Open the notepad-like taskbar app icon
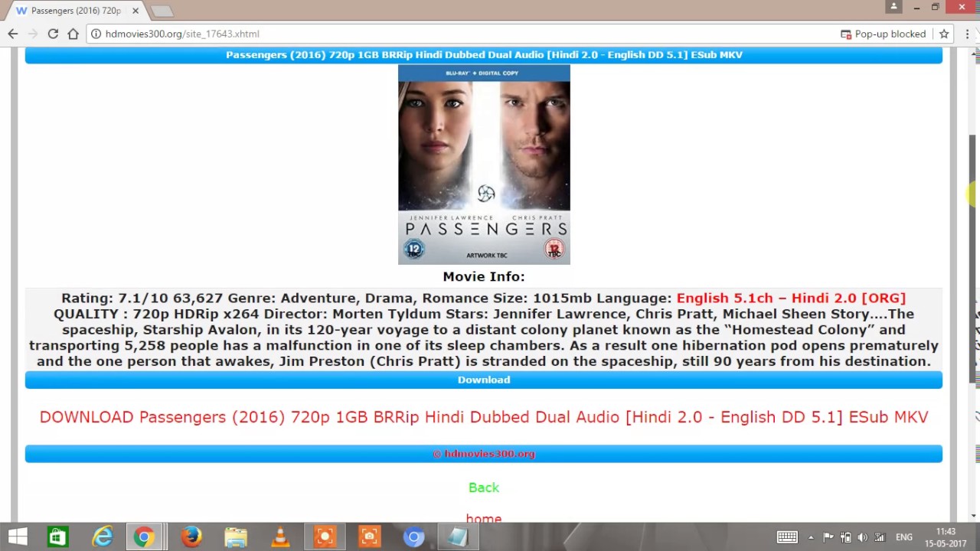980x551 pixels. [458, 536]
